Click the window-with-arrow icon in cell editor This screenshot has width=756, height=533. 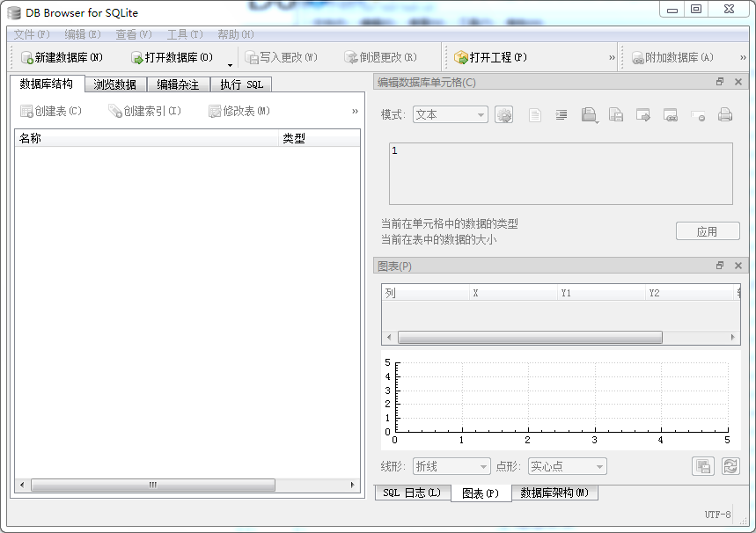pyautogui.click(x=642, y=115)
